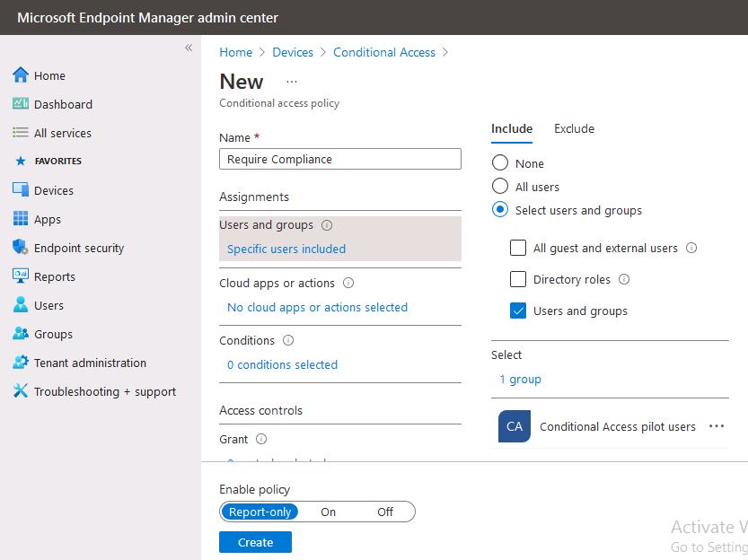Open Reports in the sidebar
Image resolution: width=748 pixels, height=560 pixels.
click(x=55, y=277)
